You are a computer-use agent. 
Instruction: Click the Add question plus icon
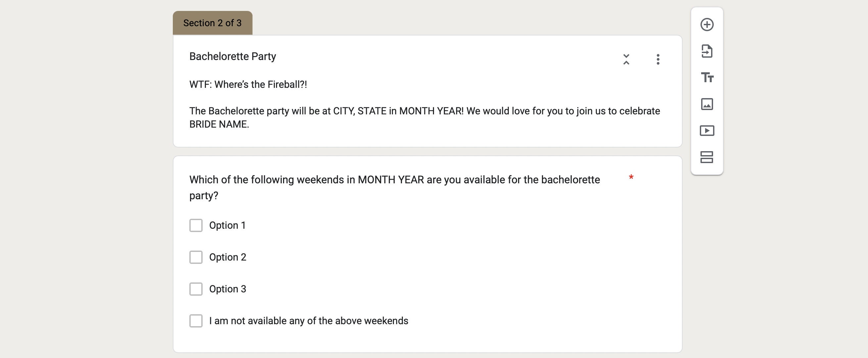click(x=707, y=25)
